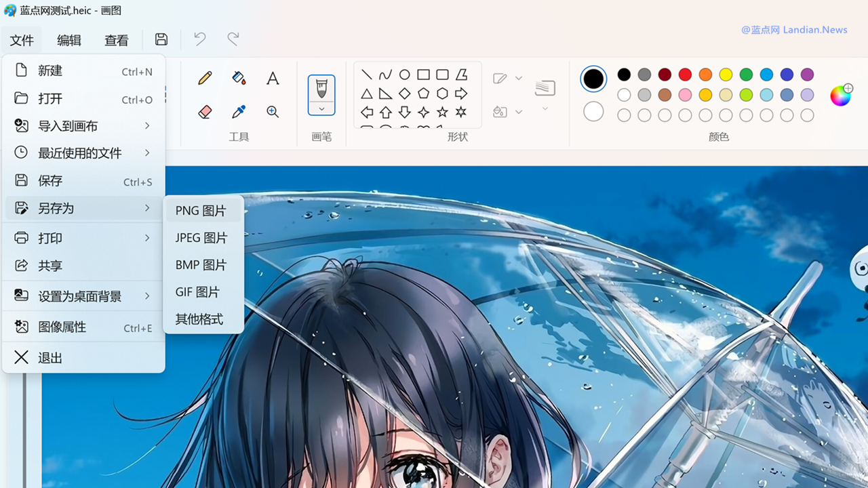Choose the isosceles triangle shape
Viewport: 868px width, 488px height.
(367, 94)
